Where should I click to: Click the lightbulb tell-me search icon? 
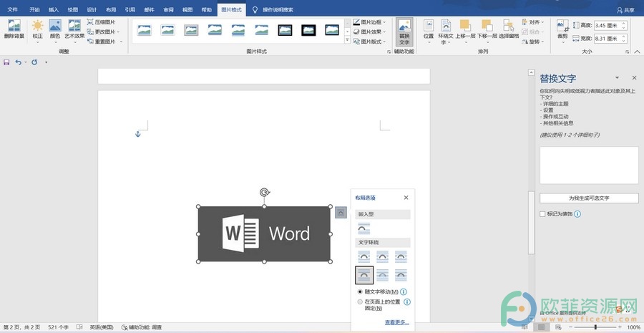255,10
